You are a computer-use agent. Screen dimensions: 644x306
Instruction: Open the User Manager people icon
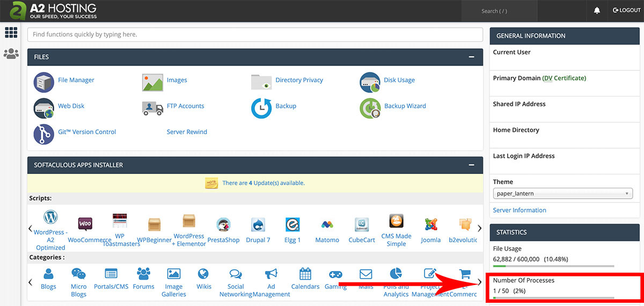point(11,54)
